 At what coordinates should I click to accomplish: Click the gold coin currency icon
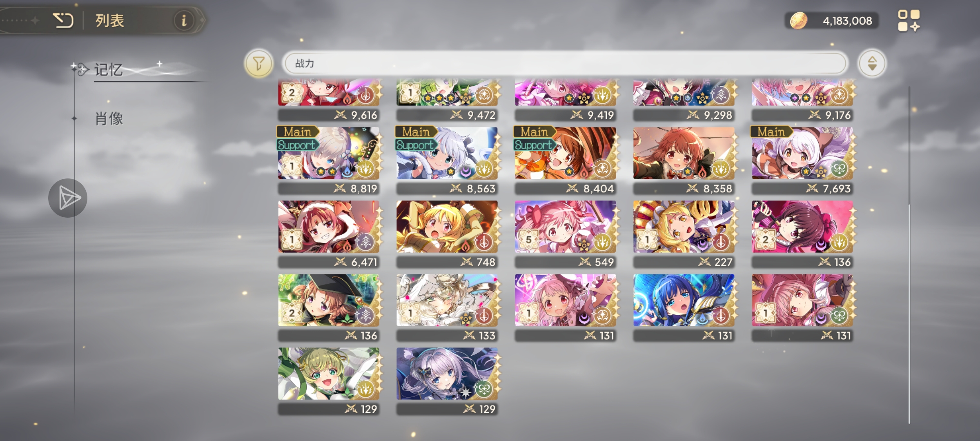pyautogui.click(x=798, y=20)
